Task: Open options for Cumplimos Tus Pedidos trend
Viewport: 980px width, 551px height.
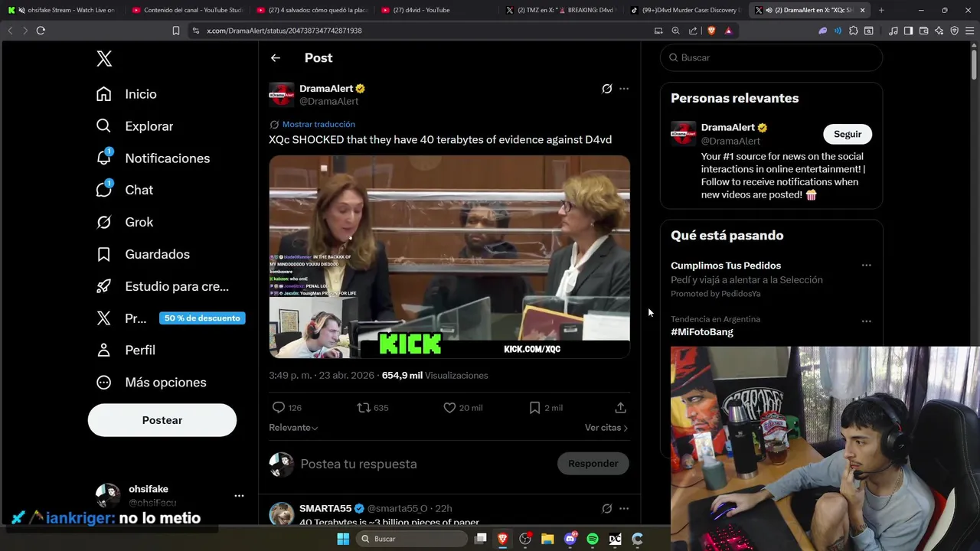Action: click(x=866, y=266)
